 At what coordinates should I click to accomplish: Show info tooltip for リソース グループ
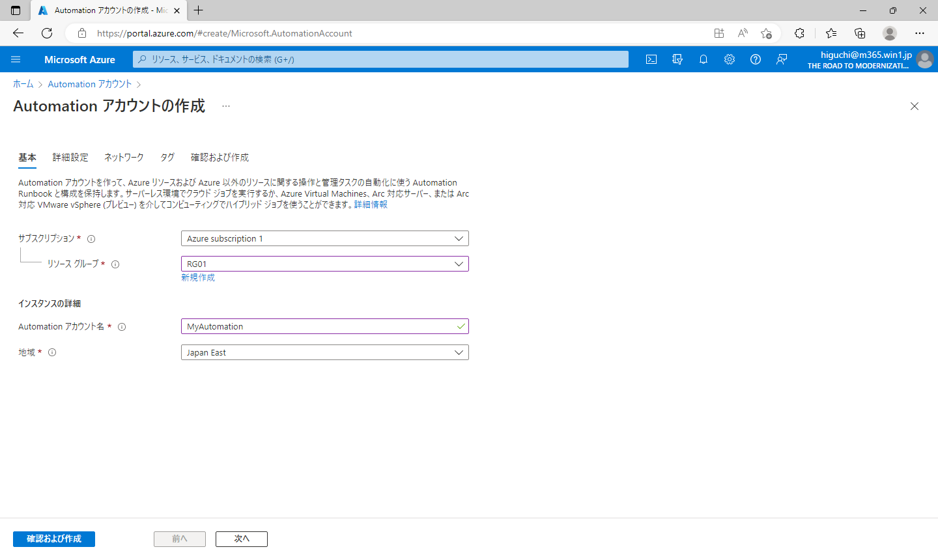click(115, 264)
